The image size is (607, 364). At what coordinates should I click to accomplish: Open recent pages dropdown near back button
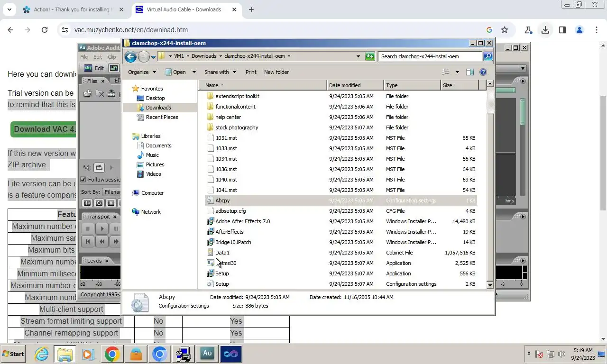tap(153, 57)
